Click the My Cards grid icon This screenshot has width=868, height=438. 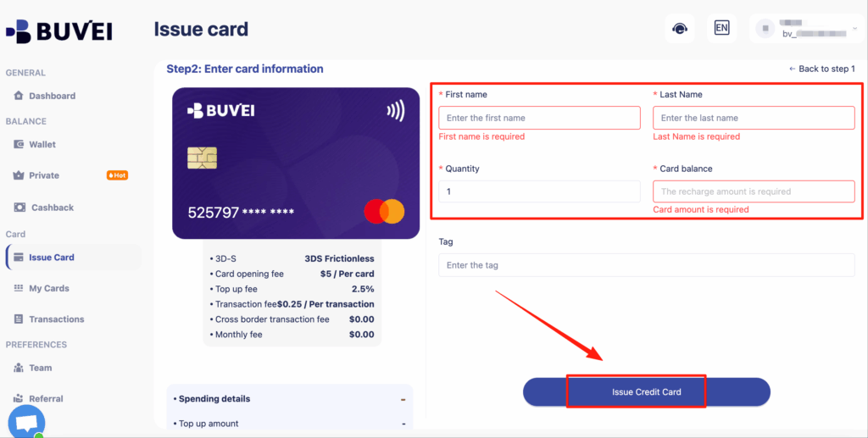coord(19,288)
